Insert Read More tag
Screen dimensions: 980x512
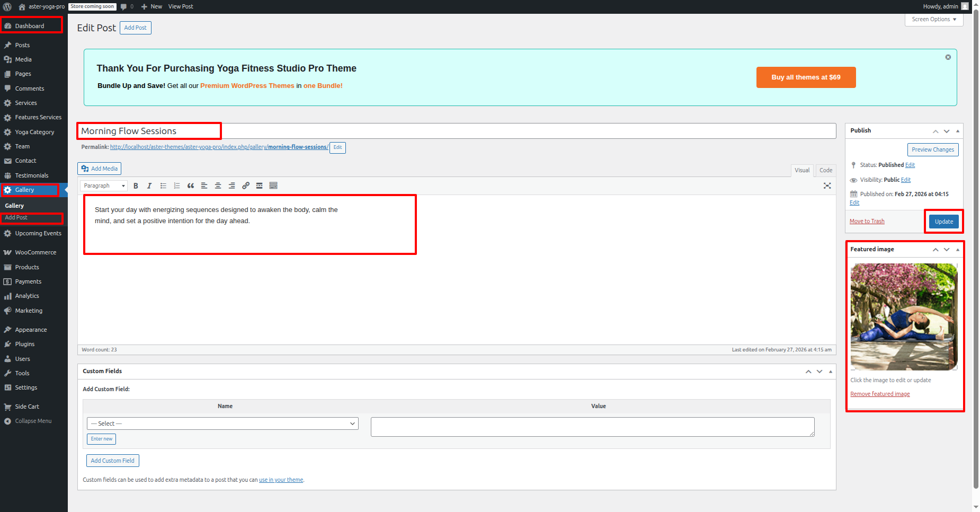260,186
